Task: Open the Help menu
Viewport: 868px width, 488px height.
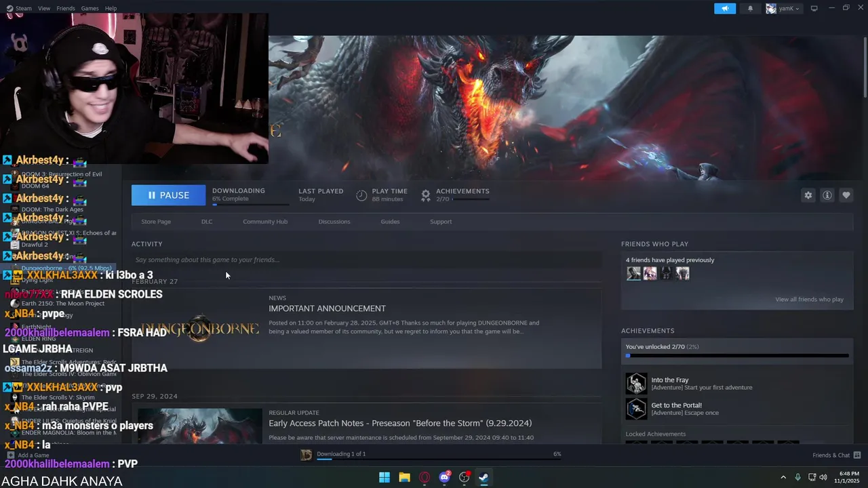Action: pyautogui.click(x=111, y=8)
